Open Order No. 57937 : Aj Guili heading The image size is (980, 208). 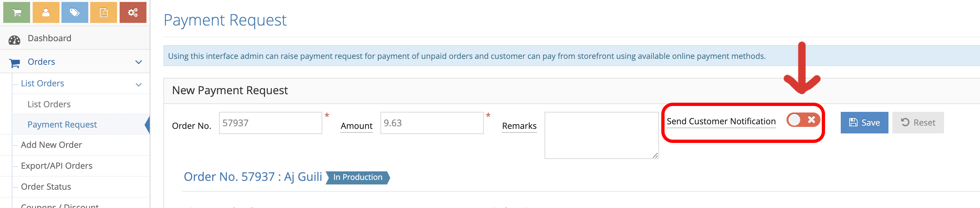tap(253, 177)
